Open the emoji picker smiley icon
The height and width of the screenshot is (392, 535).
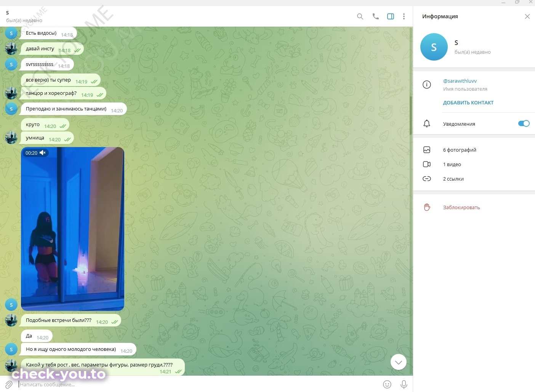[x=387, y=384]
